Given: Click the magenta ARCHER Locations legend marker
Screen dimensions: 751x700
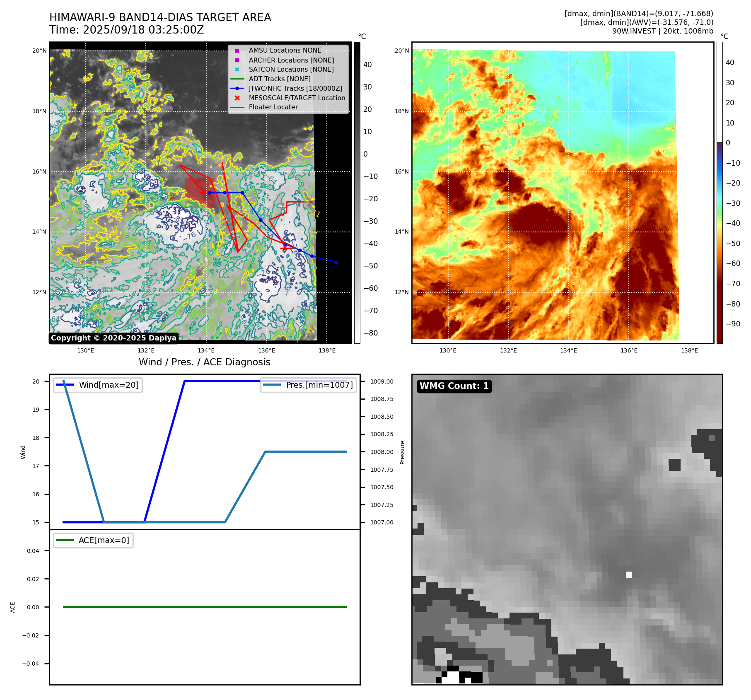Looking at the screenshot, I should 237,60.
